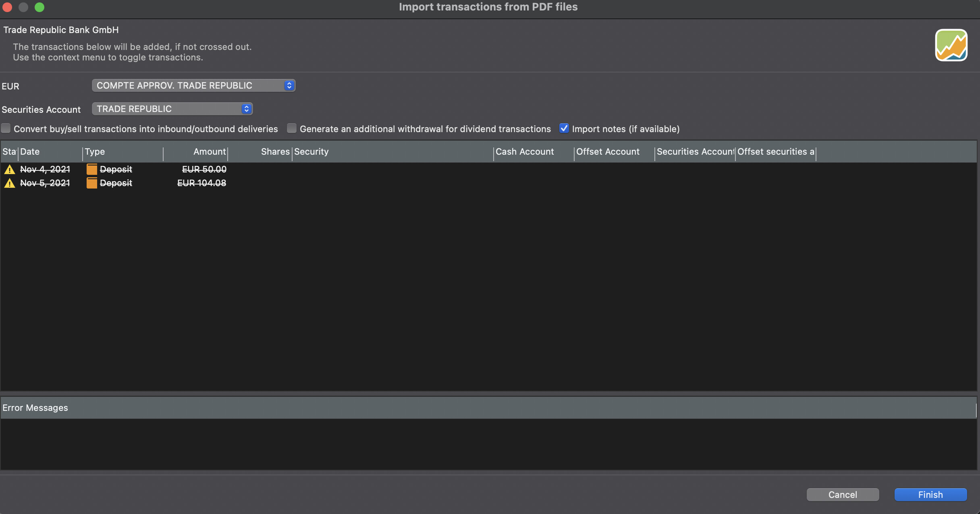Sort table by Type column header
The image size is (980, 514).
[x=123, y=152]
